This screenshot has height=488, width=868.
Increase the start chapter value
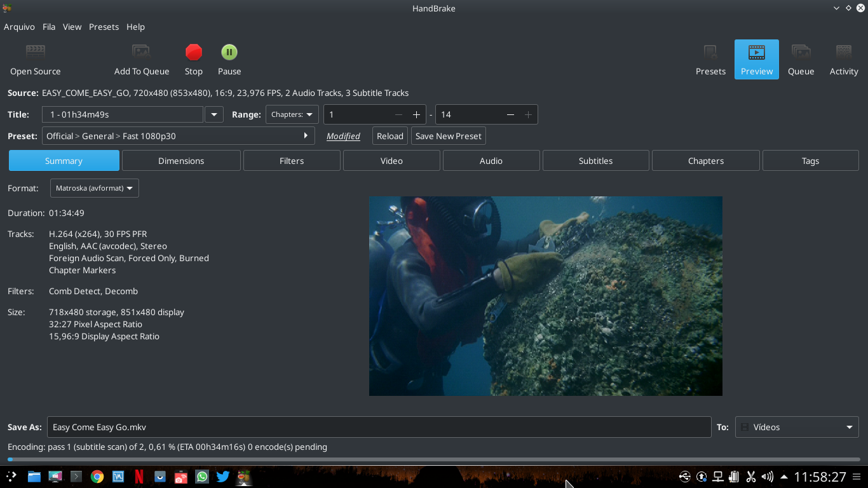[416, 114]
